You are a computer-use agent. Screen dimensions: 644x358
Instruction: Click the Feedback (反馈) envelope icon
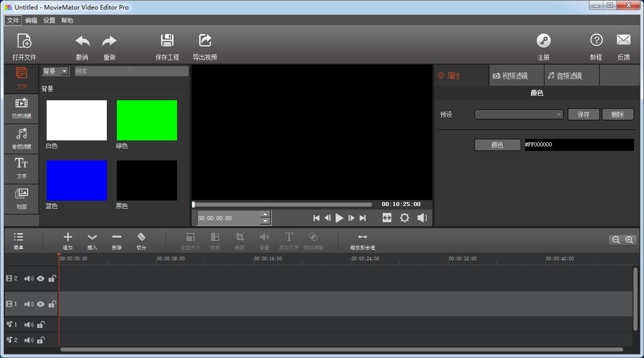pyautogui.click(x=623, y=40)
